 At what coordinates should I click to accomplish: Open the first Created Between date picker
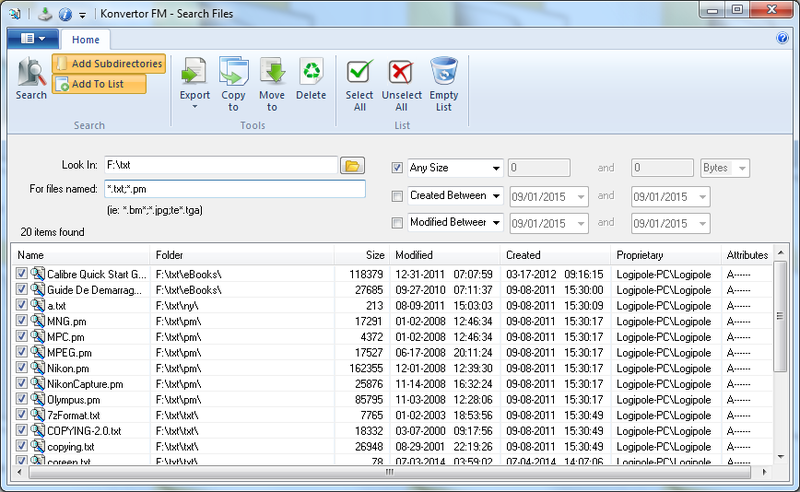(581, 197)
